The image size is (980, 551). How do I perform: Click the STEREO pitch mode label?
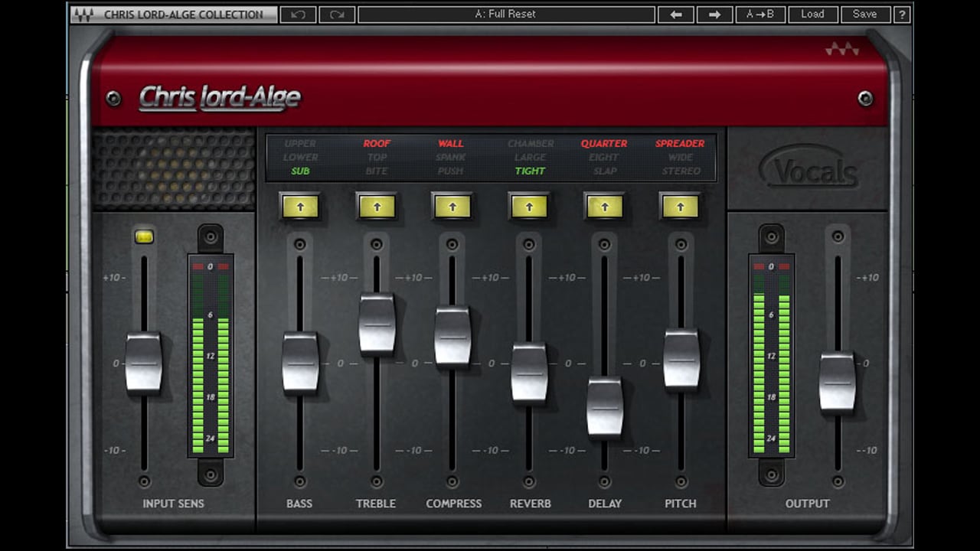click(x=681, y=171)
